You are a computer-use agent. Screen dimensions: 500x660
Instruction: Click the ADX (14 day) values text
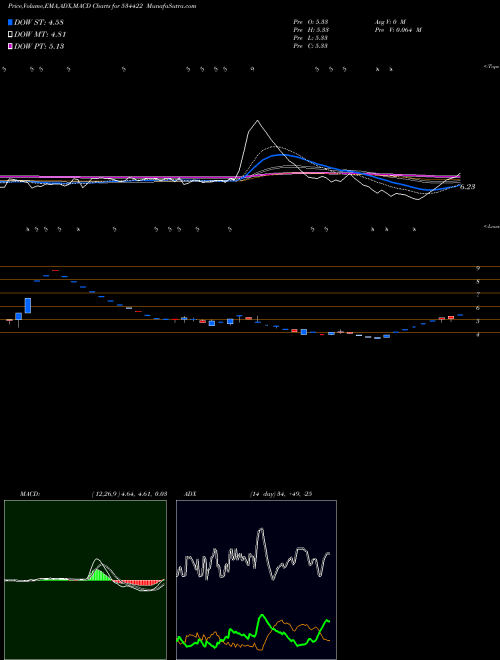coord(281,494)
